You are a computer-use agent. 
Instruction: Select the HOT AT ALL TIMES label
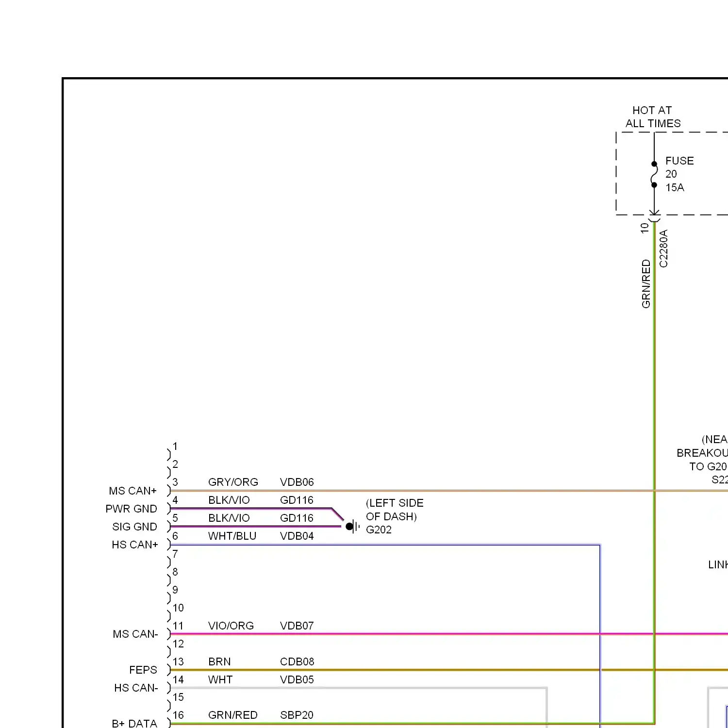[653, 117]
